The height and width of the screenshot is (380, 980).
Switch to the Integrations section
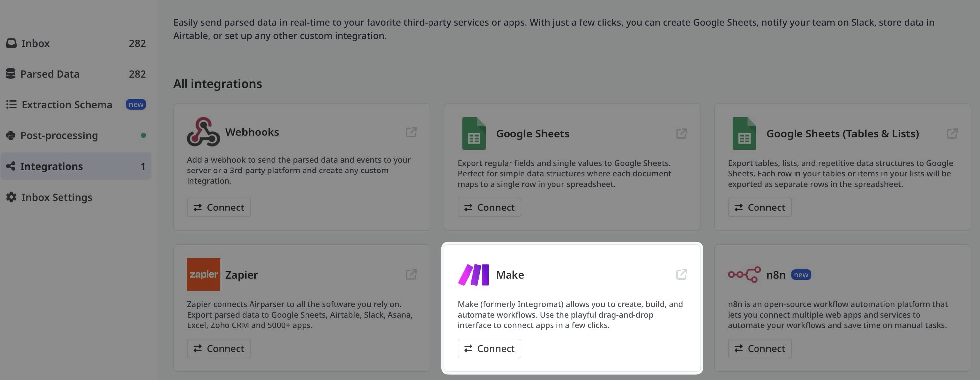[52, 166]
